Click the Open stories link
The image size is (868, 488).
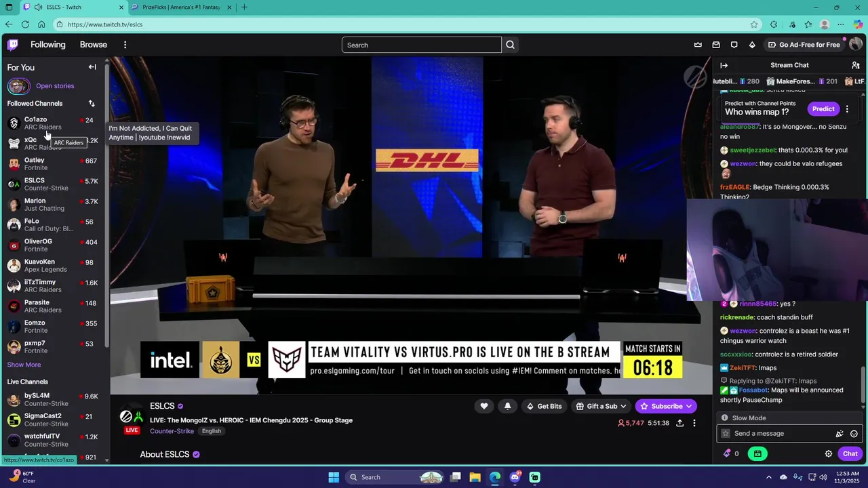coord(55,86)
